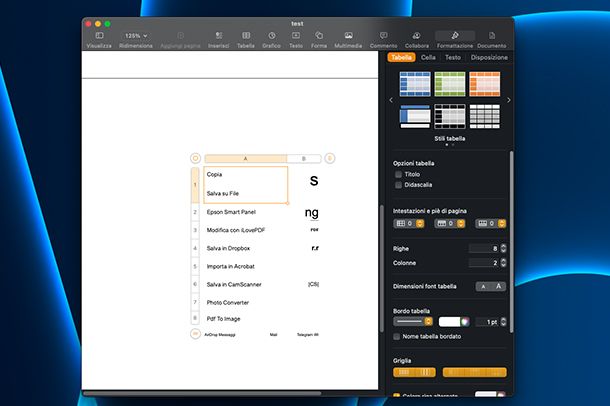
Task: Open the Bordo tabella line style dropdown
Action: coord(413,322)
